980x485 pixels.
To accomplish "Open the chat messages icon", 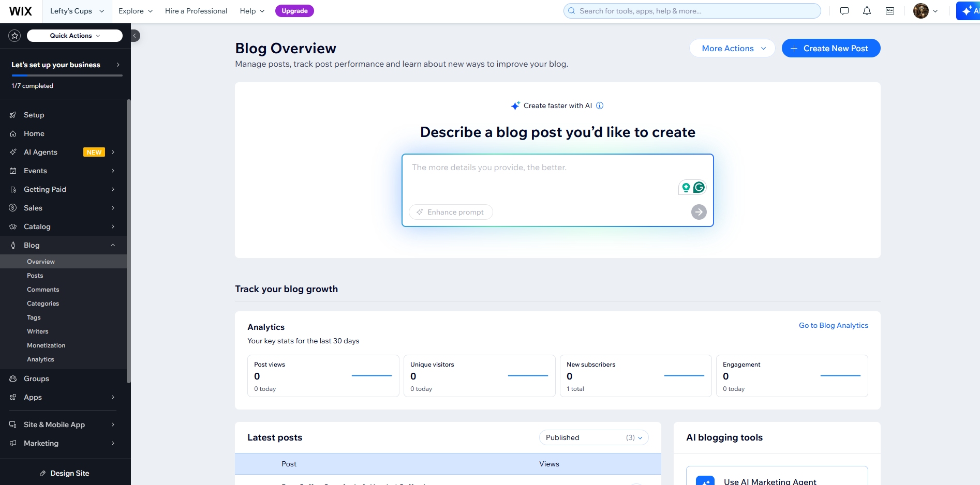I will (x=844, y=11).
